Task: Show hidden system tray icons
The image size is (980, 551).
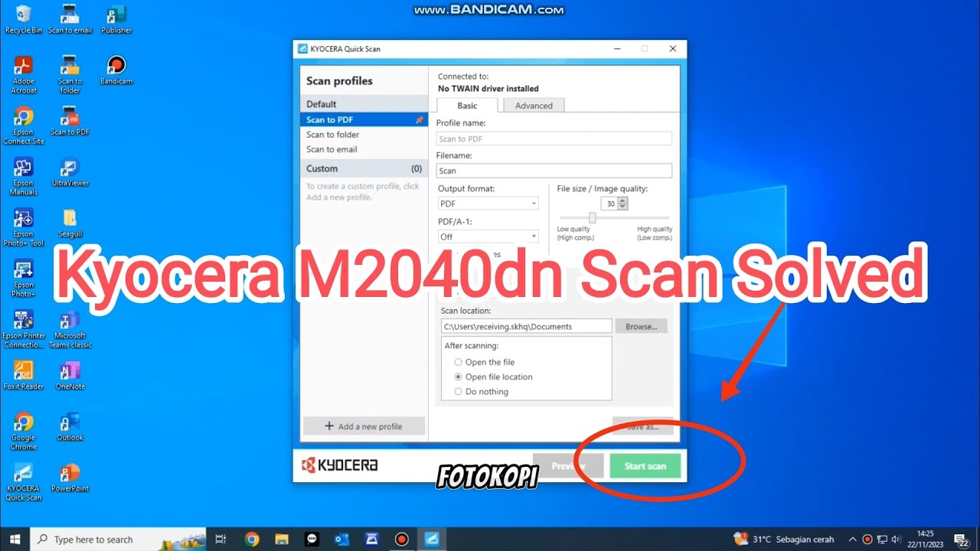Action: click(x=852, y=540)
